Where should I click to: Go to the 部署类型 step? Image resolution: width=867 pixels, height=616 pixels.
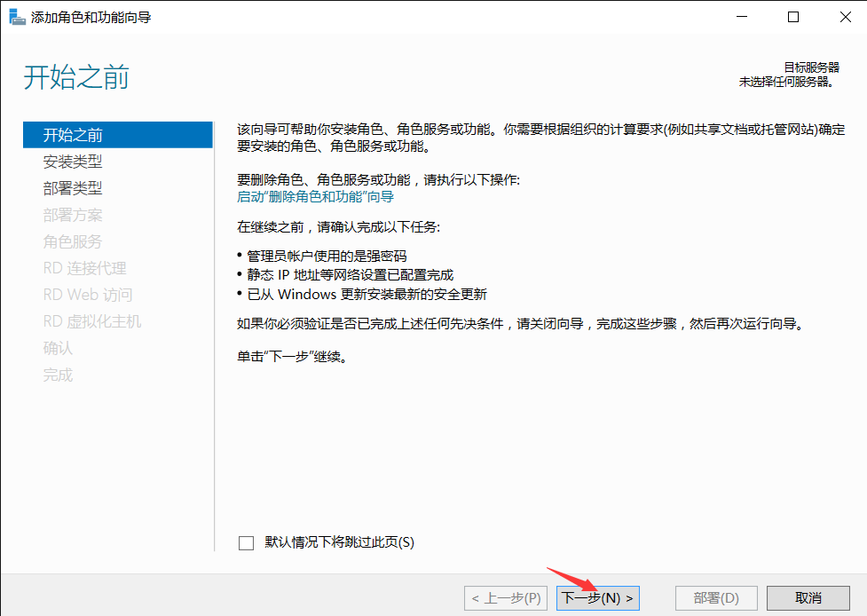click(x=73, y=188)
